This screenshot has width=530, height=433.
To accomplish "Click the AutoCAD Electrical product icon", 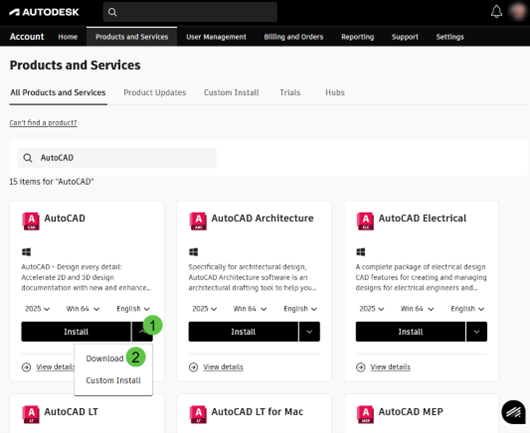I will pyautogui.click(x=365, y=221).
